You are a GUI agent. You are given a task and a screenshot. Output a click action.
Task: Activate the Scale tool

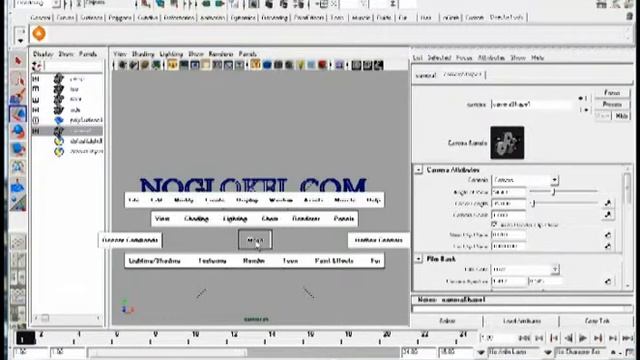18,149
